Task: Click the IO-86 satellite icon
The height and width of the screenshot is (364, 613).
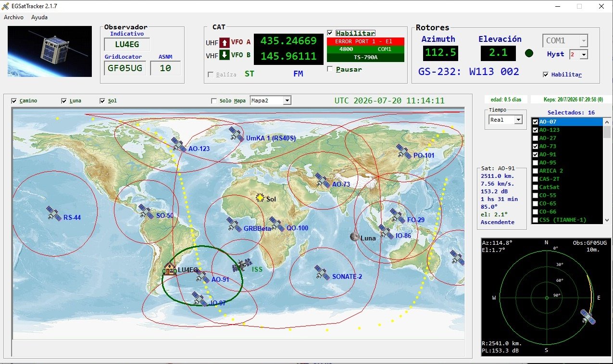Action: click(x=386, y=232)
